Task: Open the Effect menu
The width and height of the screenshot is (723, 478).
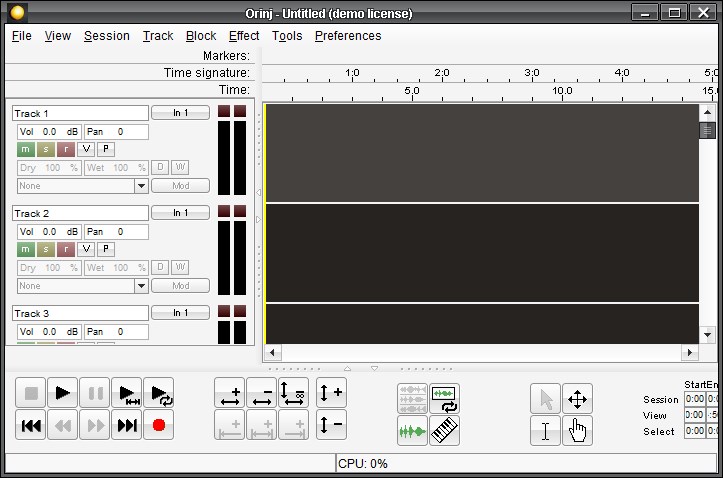Action: (x=244, y=36)
